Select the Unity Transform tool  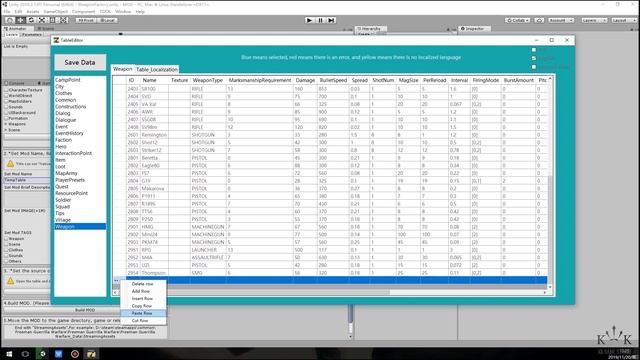pos(63,20)
